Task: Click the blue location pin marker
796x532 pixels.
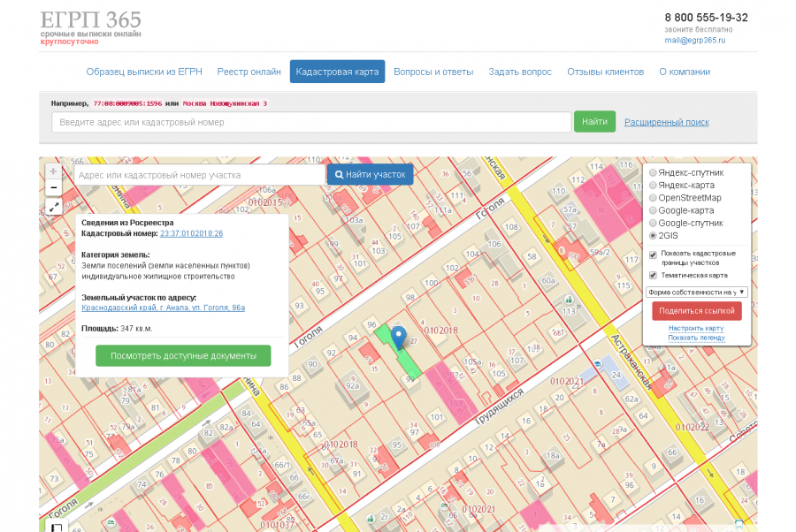Action: tap(399, 337)
